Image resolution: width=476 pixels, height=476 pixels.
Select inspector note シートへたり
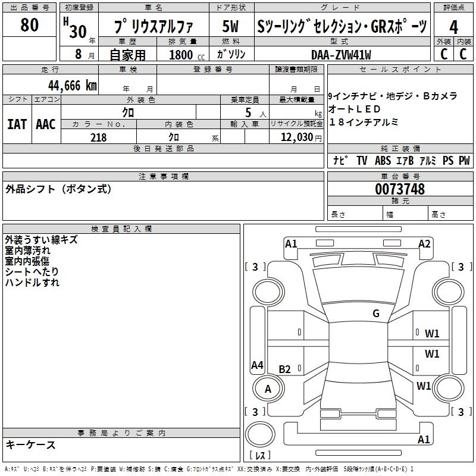pos(32,272)
